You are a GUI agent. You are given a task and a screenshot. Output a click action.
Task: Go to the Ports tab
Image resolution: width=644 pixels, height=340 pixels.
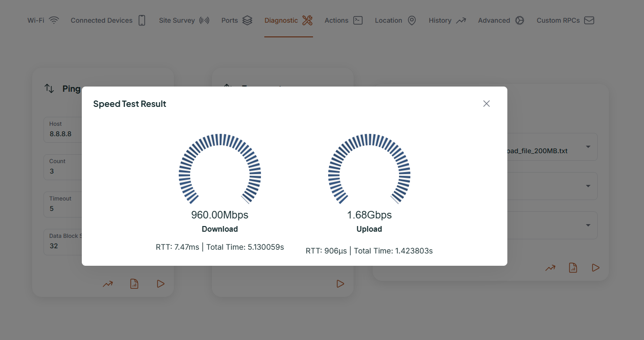tap(237, 20)
